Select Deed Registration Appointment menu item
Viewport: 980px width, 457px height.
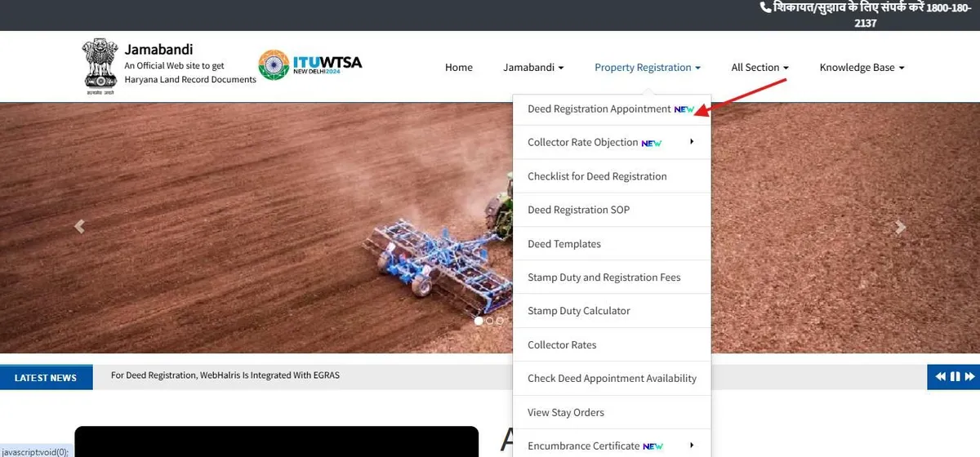(599, 109)
